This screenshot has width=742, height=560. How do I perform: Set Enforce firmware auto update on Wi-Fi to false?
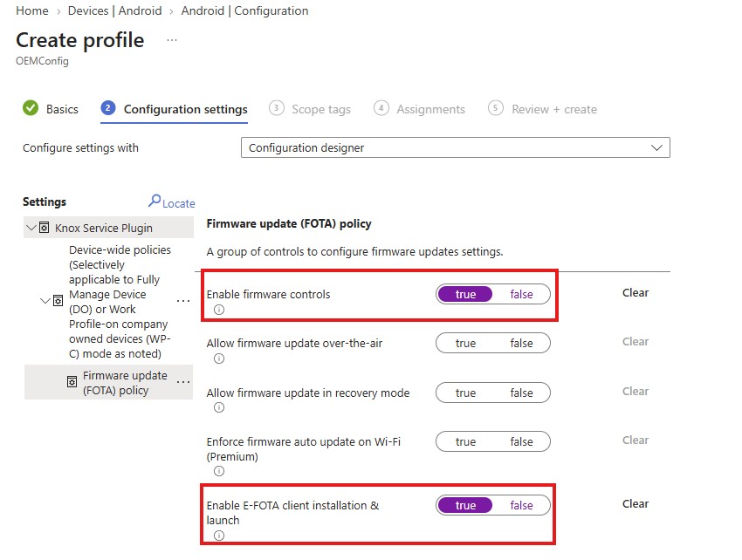pyautogui.click(x=521, y=441)
